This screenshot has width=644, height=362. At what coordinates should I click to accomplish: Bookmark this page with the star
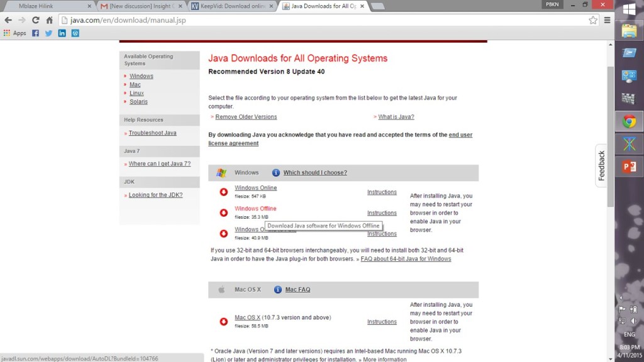pos(592,20)
